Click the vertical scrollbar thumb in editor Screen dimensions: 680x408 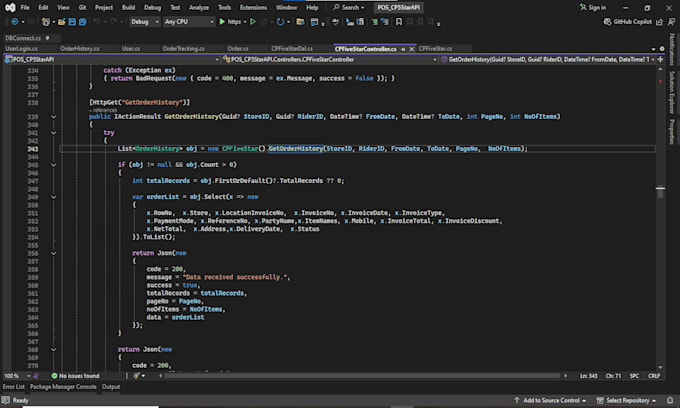click(x=660, y=192)
